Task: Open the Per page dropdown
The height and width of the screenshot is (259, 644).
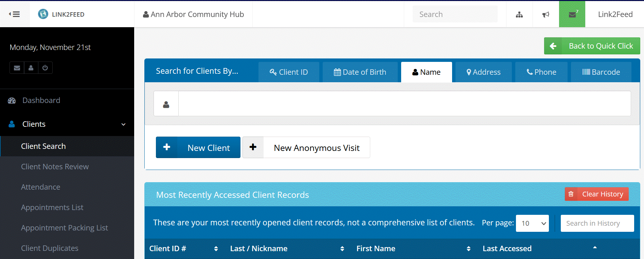Action: point(532,223)
